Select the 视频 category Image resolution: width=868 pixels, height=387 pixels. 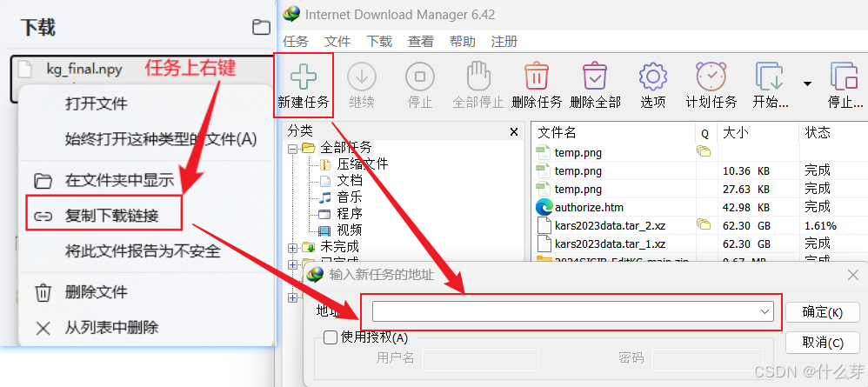(350, 230)
